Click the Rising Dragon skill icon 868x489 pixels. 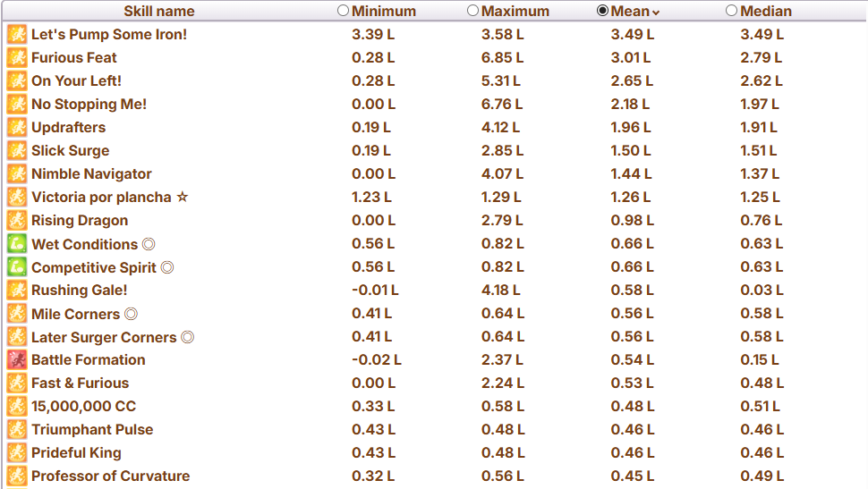17,220
